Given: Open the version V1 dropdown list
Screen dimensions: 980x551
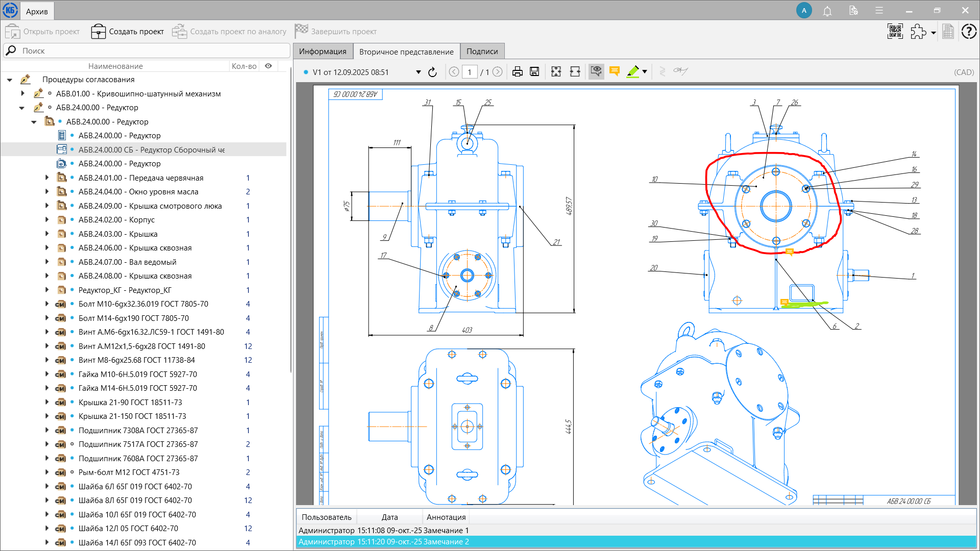Looking at the screenshot, I should [x=418, y=72].
